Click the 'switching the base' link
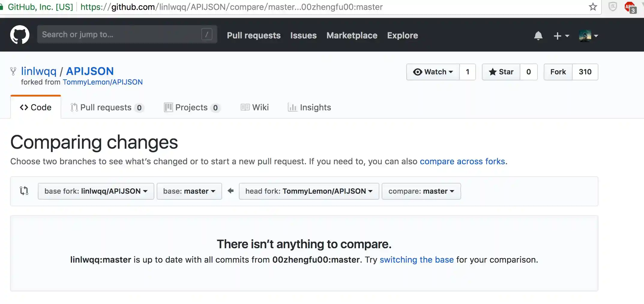This screenshot has height=304, width=644. [417, 260]
